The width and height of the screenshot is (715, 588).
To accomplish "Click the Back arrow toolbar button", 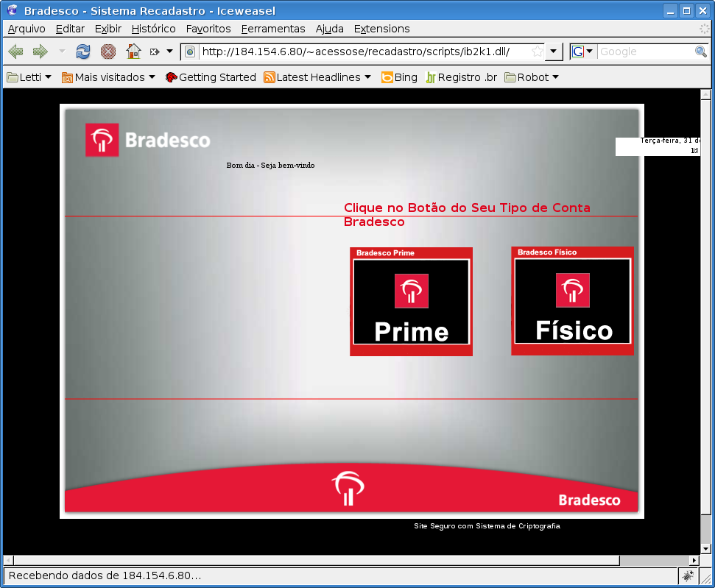I will tap(16, 52).
